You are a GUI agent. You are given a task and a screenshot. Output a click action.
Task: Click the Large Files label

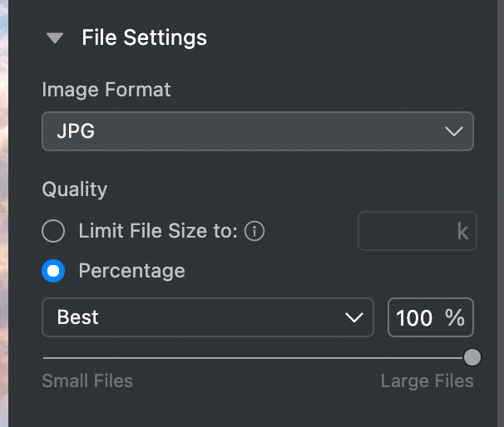(427, 381)
